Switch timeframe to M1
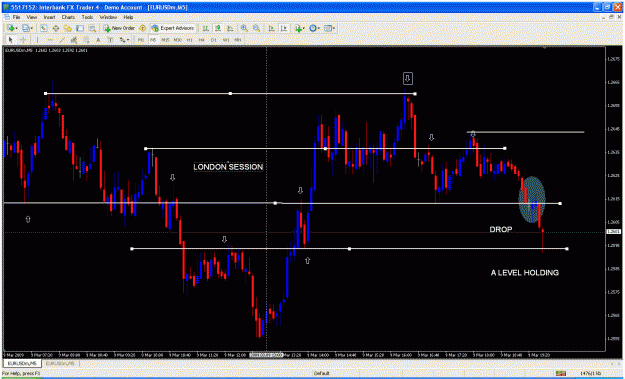This screenshot has height=379, width=625. (141, 40)
